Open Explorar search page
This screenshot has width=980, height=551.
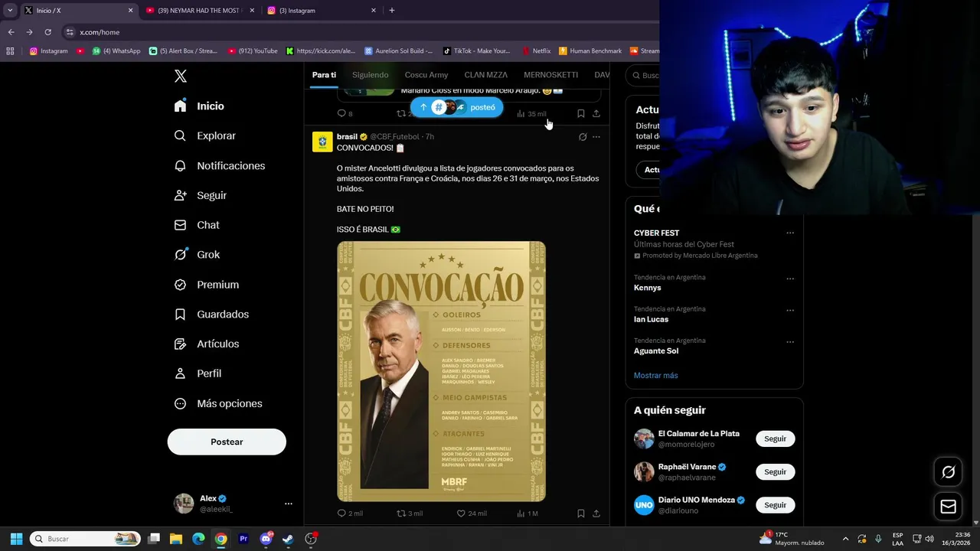pyautogui.click(x=205, y=135)
